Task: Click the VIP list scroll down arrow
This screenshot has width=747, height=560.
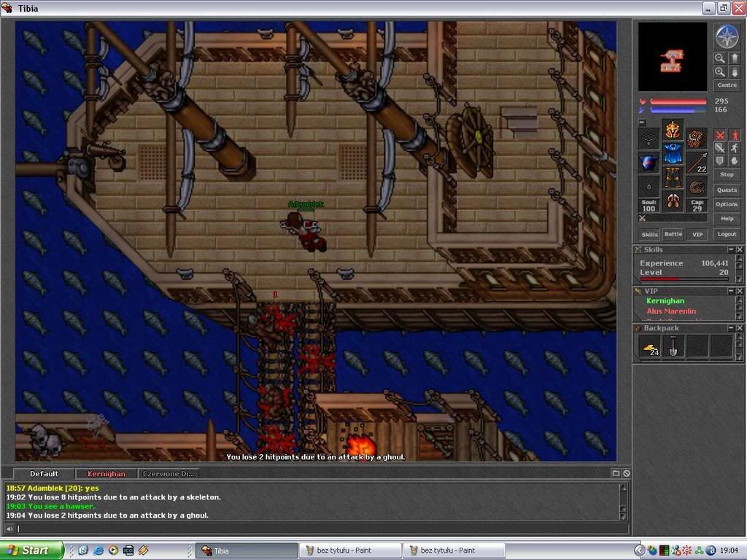Action: coord(740,316)
